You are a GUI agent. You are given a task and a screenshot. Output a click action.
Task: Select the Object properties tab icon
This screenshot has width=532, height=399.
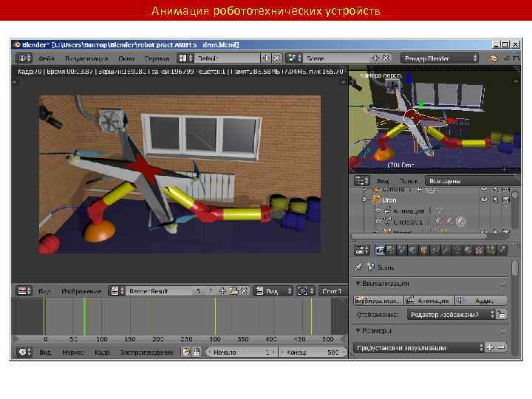[424, 250]
